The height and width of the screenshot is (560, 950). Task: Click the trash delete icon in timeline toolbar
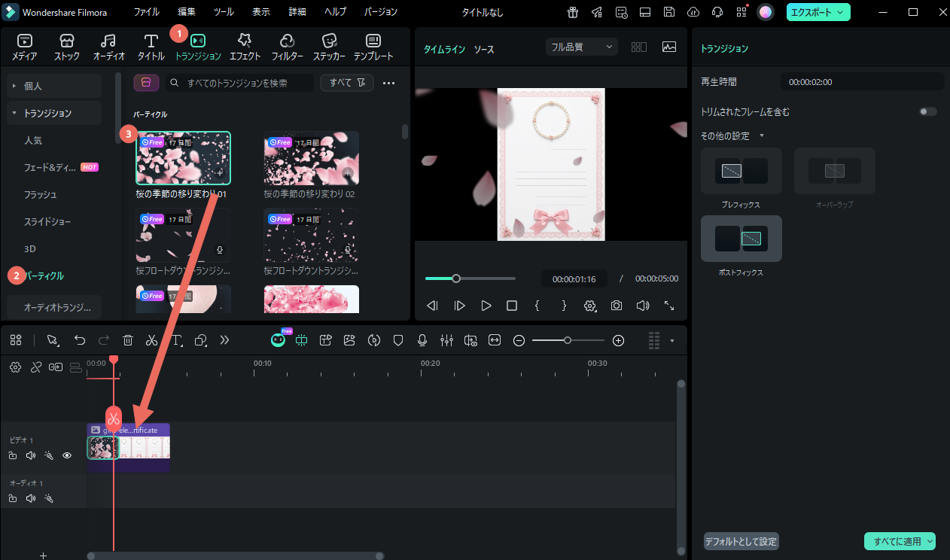click(128, 340)
